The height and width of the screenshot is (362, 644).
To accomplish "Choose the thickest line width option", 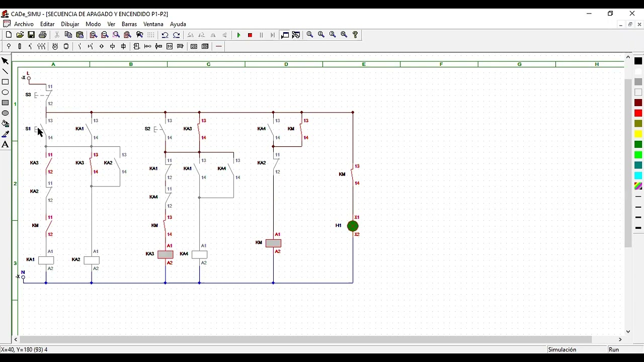I will [638, 228].
